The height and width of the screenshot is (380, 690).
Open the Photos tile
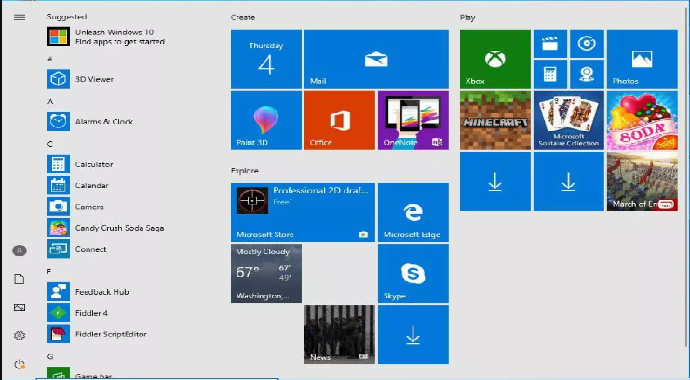click(x=642, y=59)
